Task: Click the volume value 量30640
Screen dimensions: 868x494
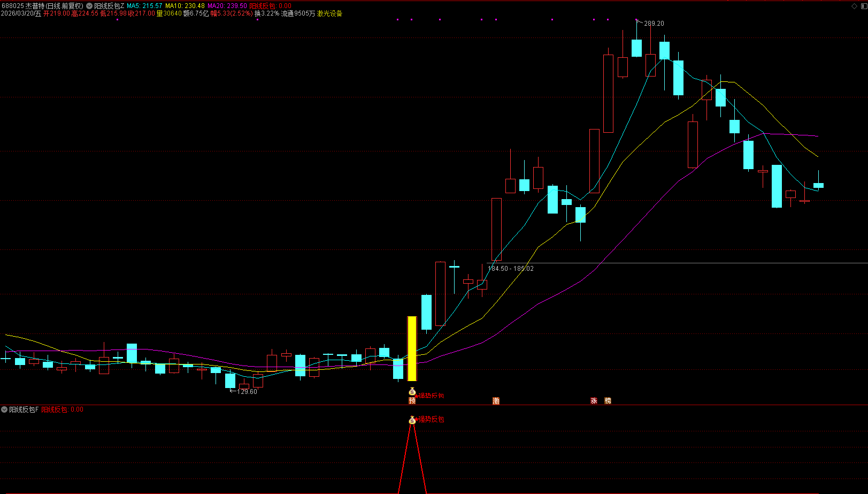Action: pos(169,13)
